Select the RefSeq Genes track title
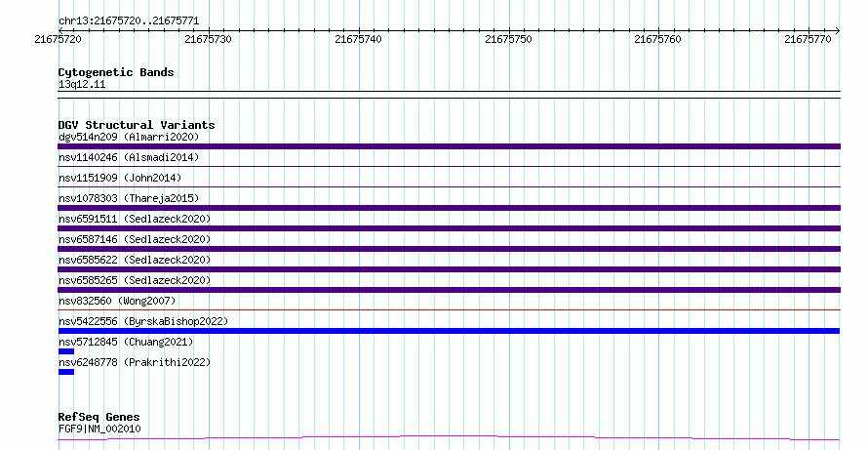The width and height of the screenshot is (868, 450). pyautogui.click(x=99, y=417)
